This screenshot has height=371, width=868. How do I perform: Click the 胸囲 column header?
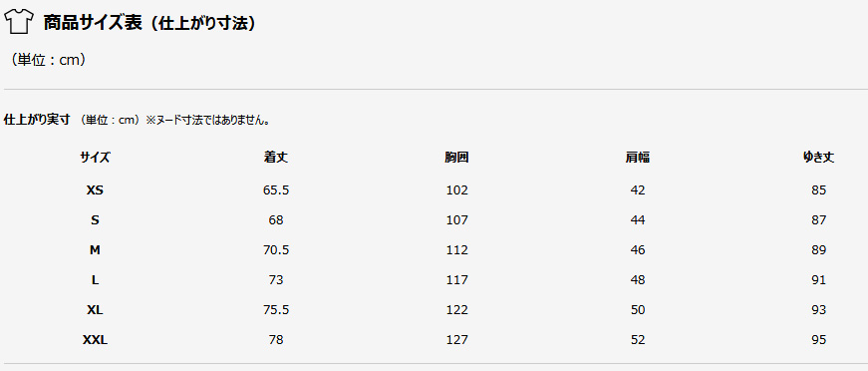pyautogui.click(x=456, y=158)
